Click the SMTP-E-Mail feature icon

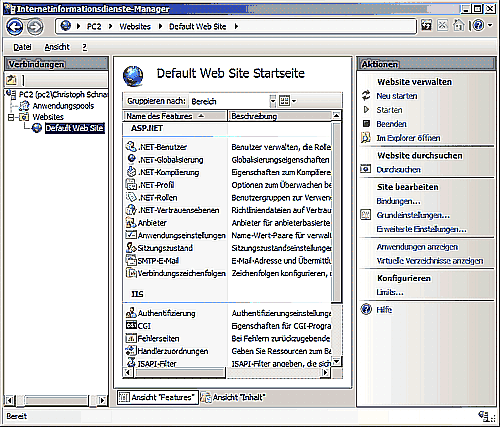point(131,260)
